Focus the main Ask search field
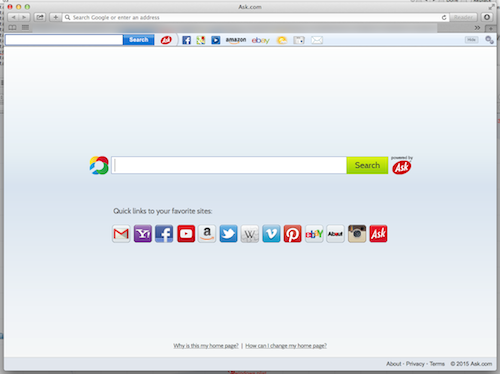This screenshot has height=374, width=500. pos(229,165)
